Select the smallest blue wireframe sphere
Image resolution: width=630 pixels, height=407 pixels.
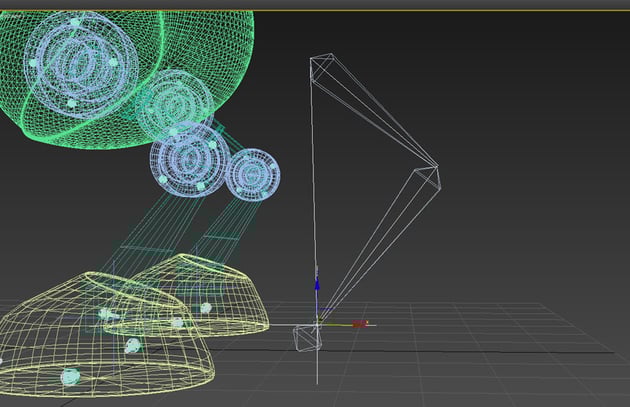252,174
